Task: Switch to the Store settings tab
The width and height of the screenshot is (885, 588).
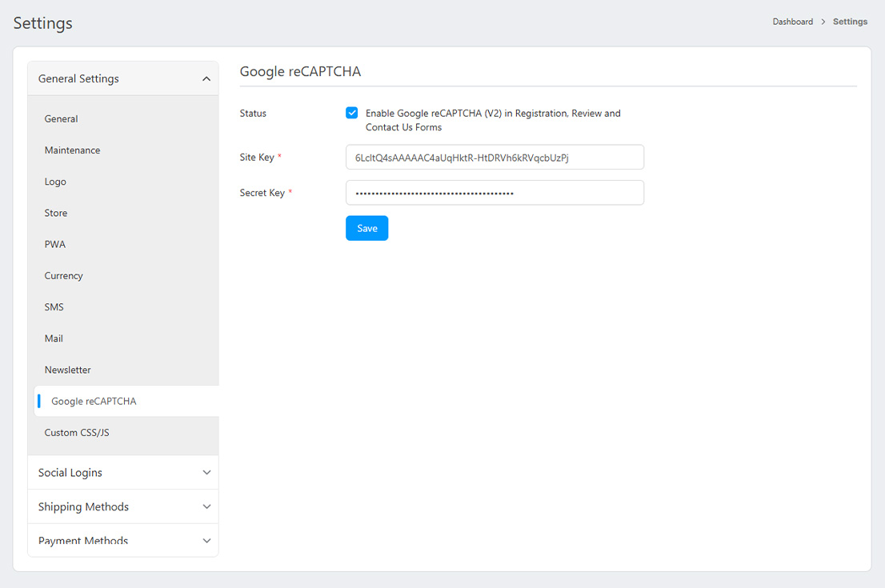Action: (x=56, y=213)
